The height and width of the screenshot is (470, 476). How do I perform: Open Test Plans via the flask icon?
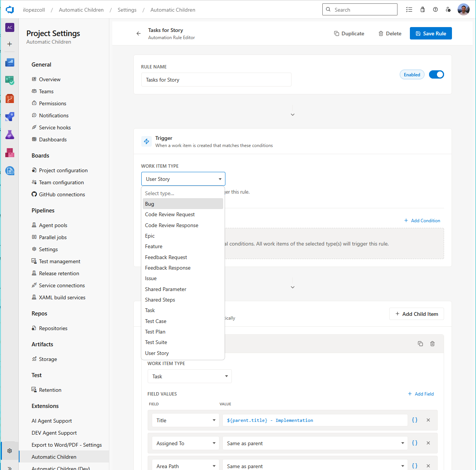[9, 135]
